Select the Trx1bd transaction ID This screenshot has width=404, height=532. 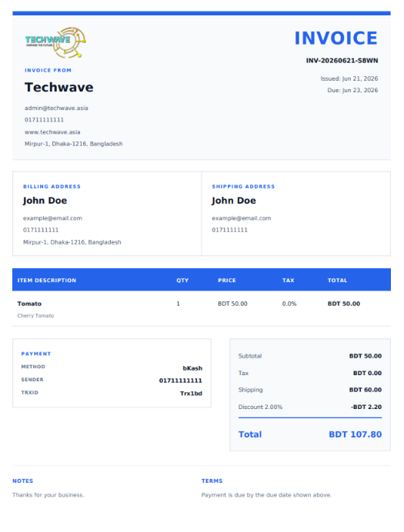coord(191,393)
